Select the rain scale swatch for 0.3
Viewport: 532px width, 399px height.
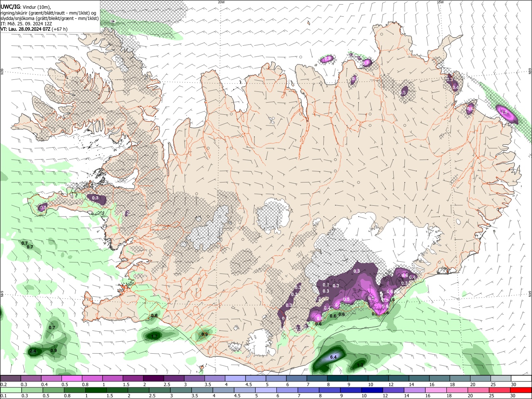tap(32, 390)
